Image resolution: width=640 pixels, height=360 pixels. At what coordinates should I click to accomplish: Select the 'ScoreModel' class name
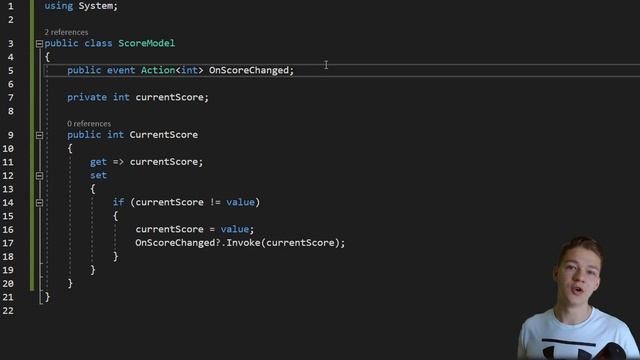(147, 43)
